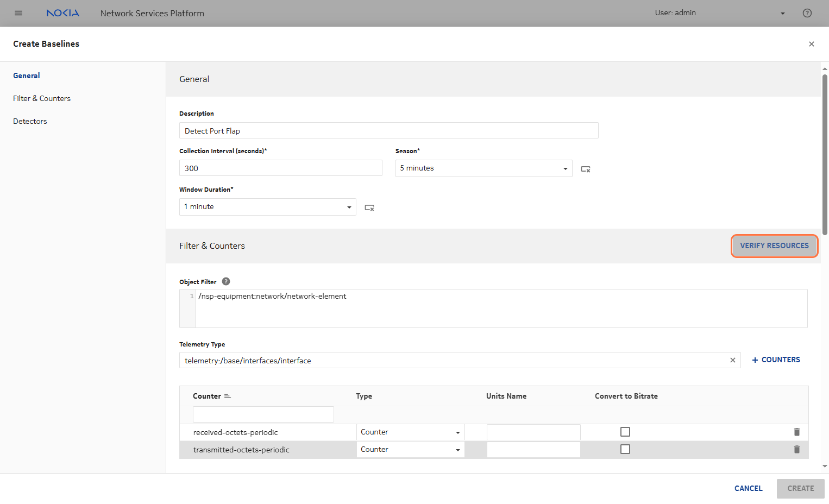Open Object Filter help tooltip icon
The image size is (829, 504).
coord(226,281)
